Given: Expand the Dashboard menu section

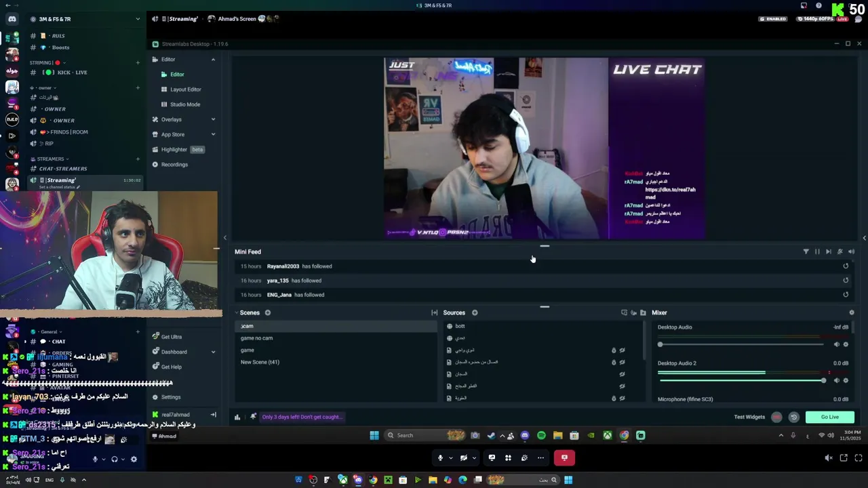Looking at the screenshot, I should (213, 352).
